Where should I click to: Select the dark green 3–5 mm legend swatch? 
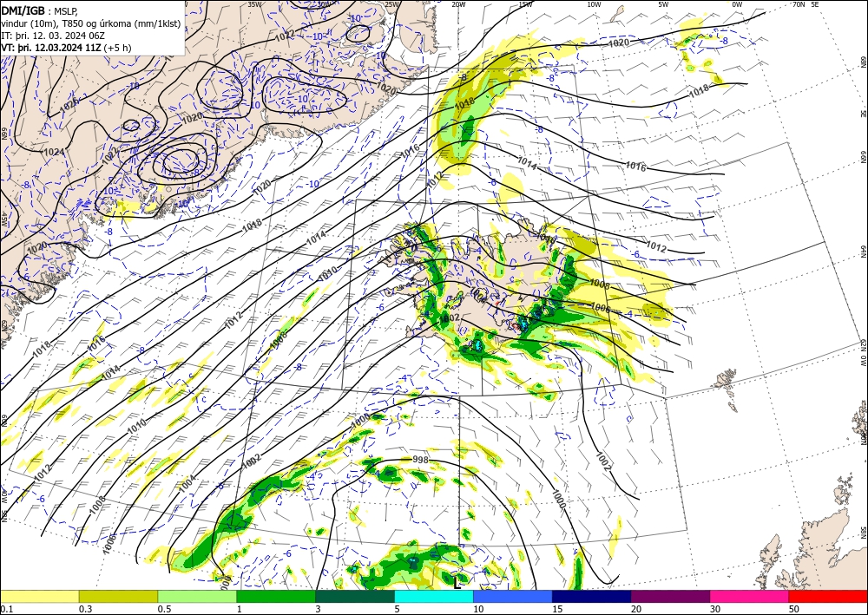coord(355,596)
